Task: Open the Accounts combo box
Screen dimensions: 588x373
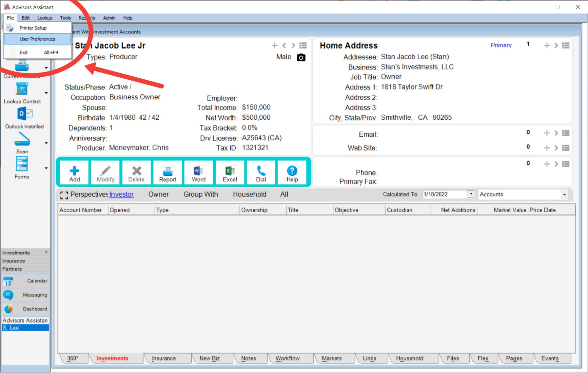Action: click(523, 194)
